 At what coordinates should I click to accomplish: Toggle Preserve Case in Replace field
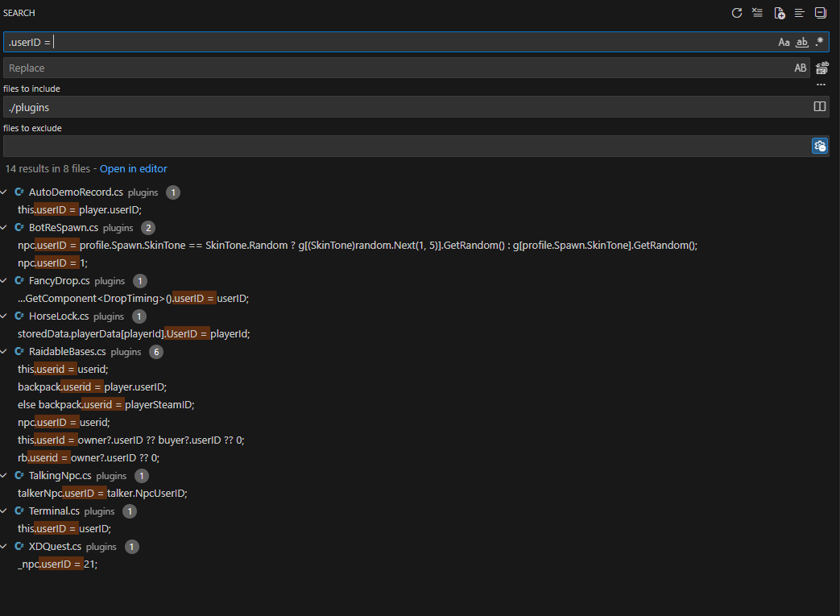[x=800, y=68]
